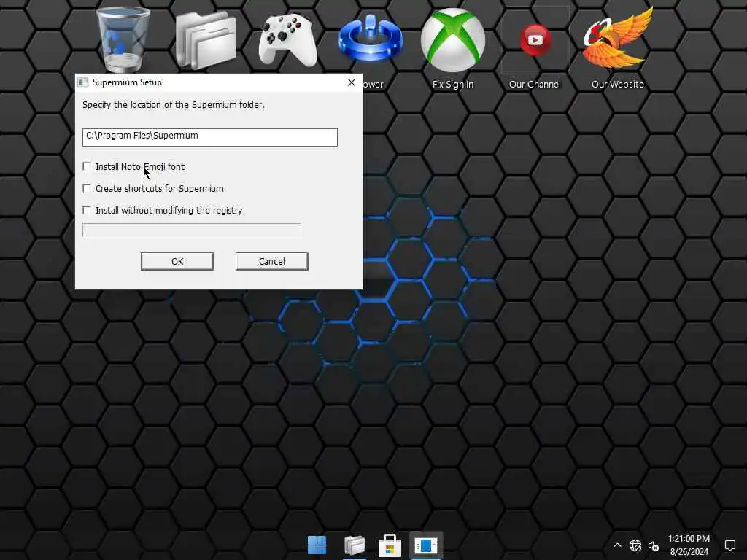Open the gray folders desktop icon
The height and width of the screenshot is (560, 747).
click(x=206, y=41)
